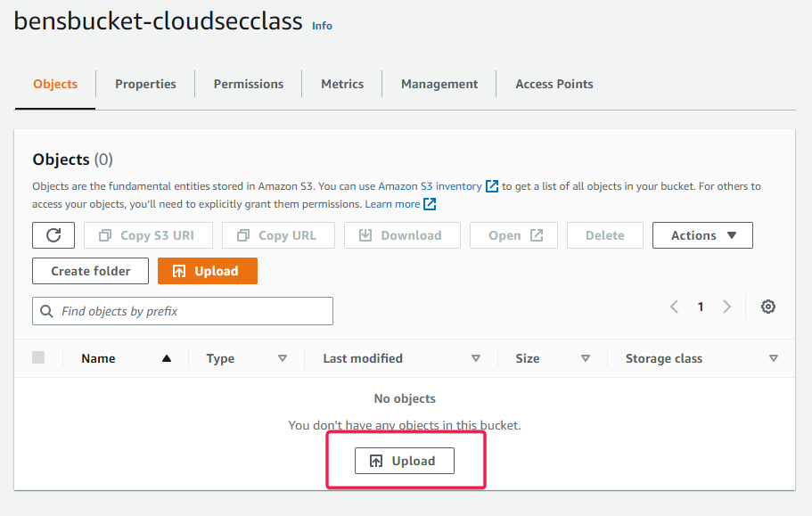Click the Download button

402,235
